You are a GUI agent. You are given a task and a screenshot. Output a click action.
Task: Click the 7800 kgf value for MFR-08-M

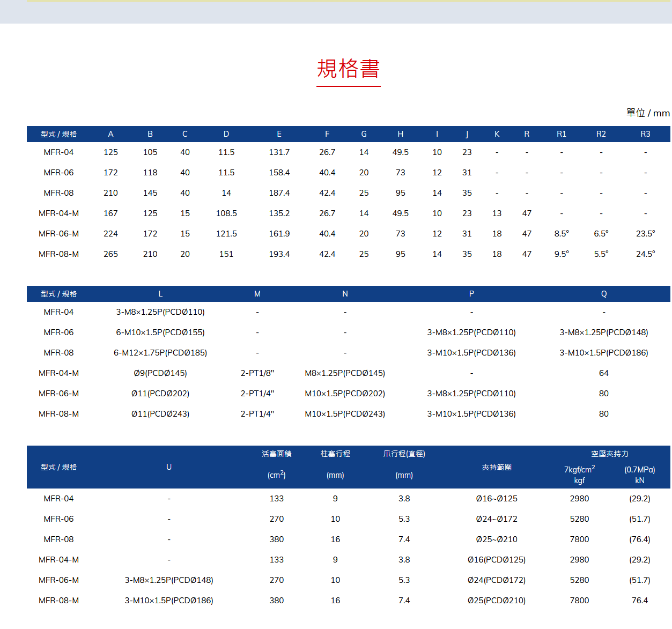pyautogui.click(x=579, y=600)
